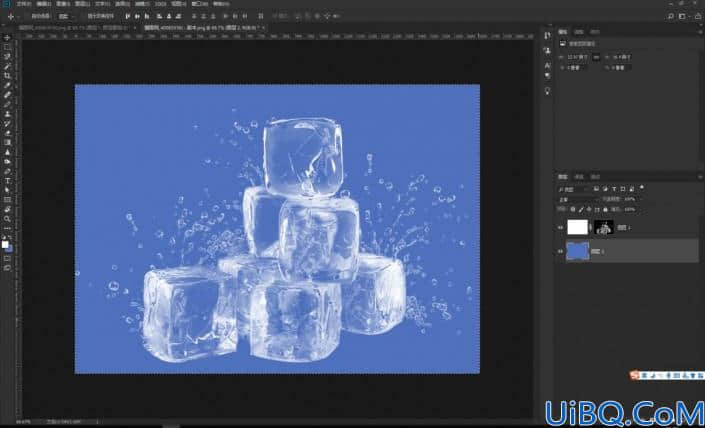Select the Zoom tool
The image size is (705, 428).
coord(7,218)
